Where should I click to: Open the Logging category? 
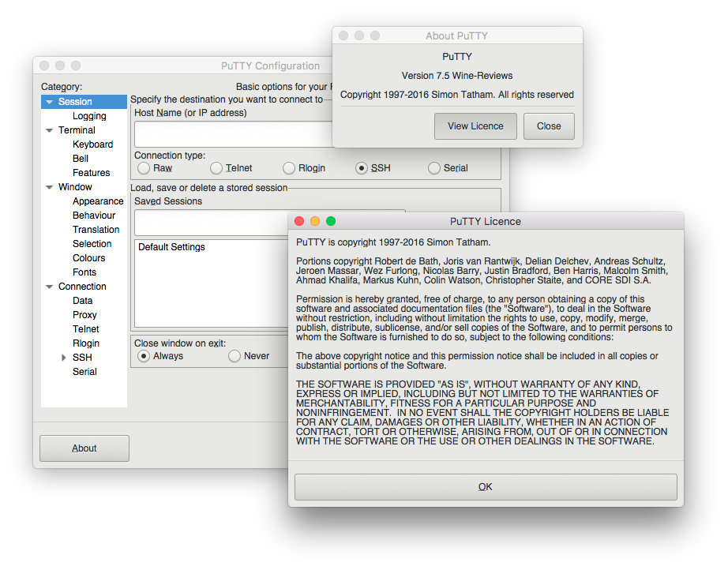click(89, 116)
